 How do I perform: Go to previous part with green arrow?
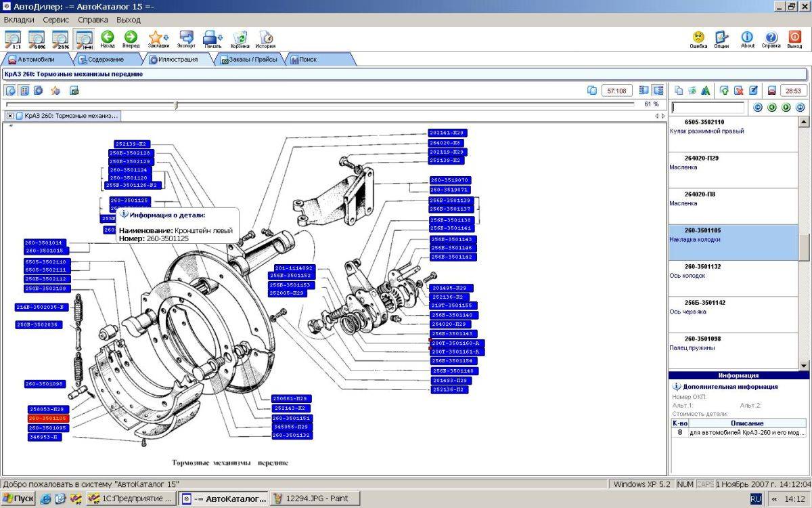point(772,107)
